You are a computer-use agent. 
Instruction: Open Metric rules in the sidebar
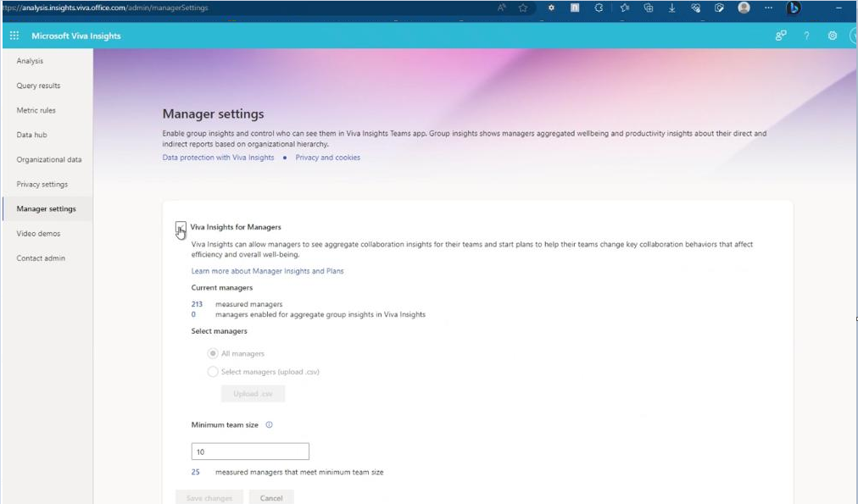click(36, 110)
